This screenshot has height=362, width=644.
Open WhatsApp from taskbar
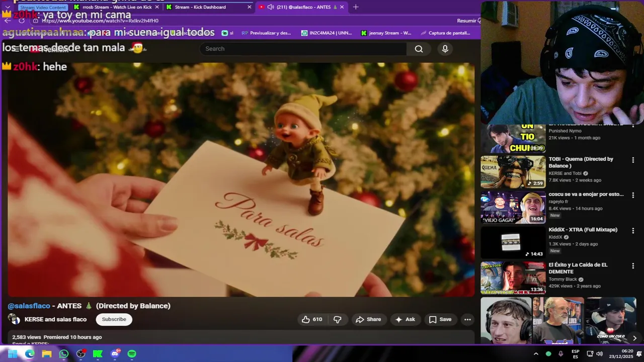(x=64, y=354)
